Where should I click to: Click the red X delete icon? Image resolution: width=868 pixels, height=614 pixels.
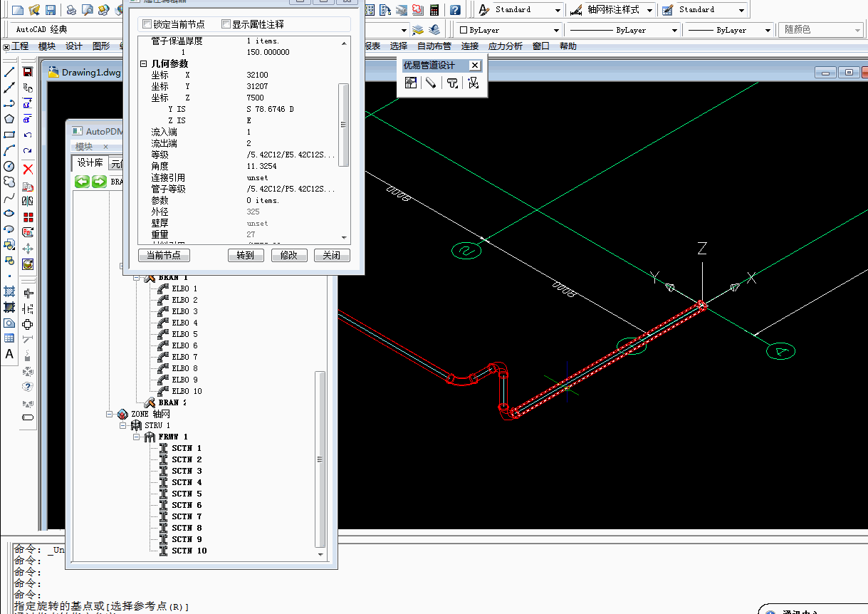[28, 169]
